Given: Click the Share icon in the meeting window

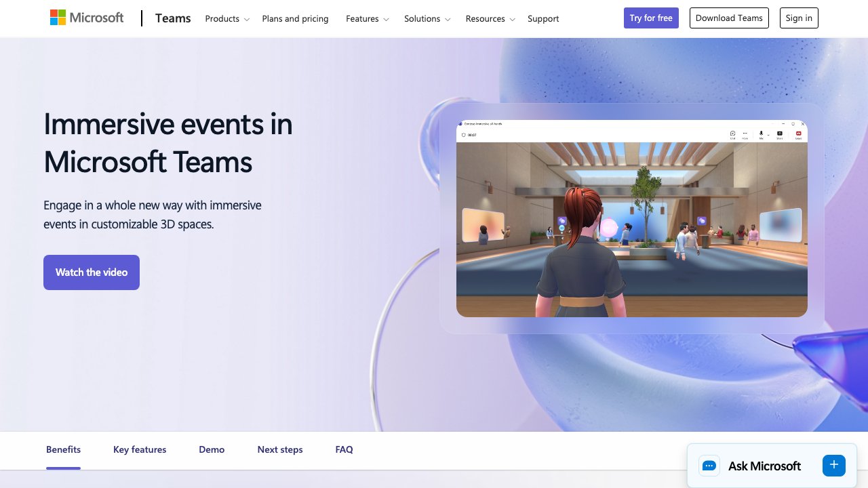Looking at the screenshot, I should 779,134.
